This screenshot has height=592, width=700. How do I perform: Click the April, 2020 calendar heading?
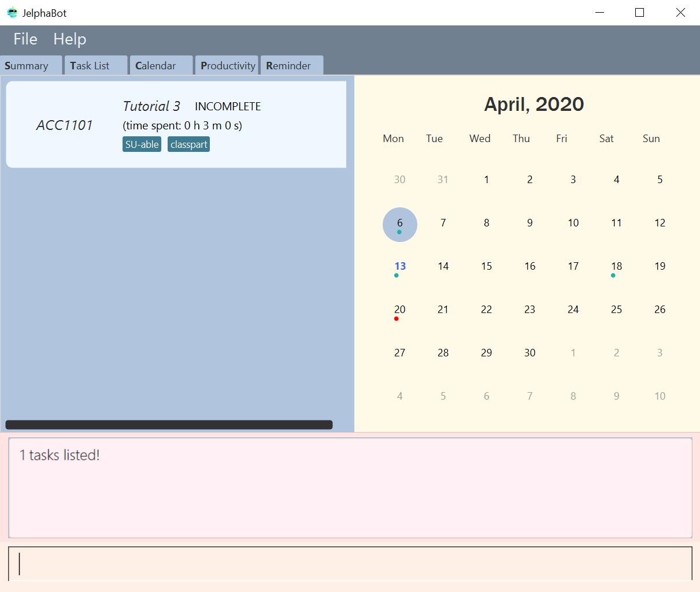coord(534,104)
